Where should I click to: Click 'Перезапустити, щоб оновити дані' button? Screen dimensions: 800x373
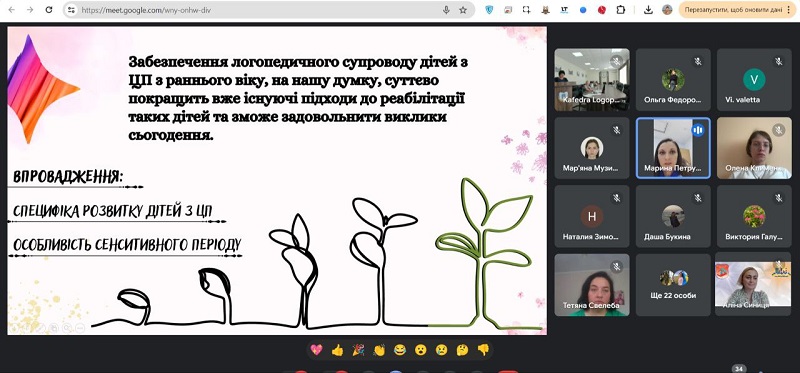point(733,10)
